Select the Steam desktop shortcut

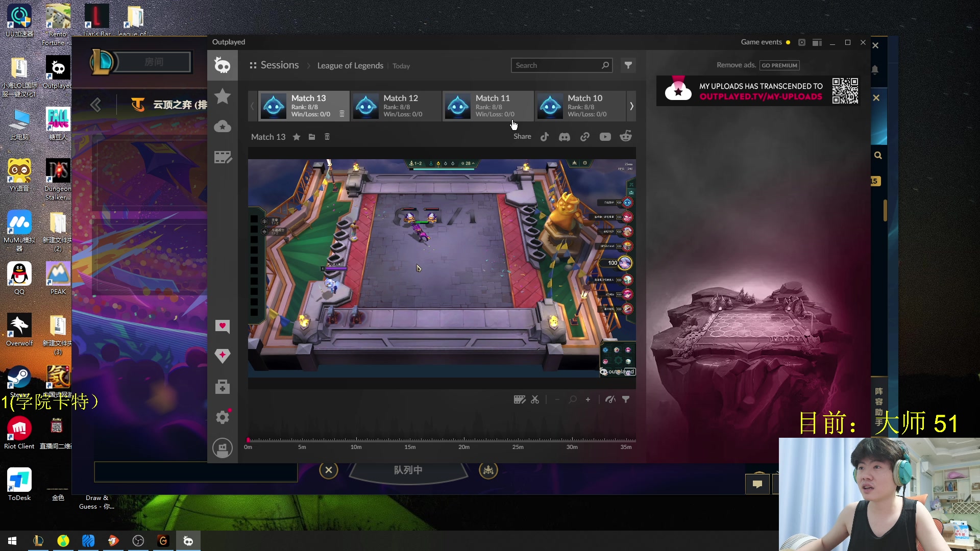(x=19, y=382)
